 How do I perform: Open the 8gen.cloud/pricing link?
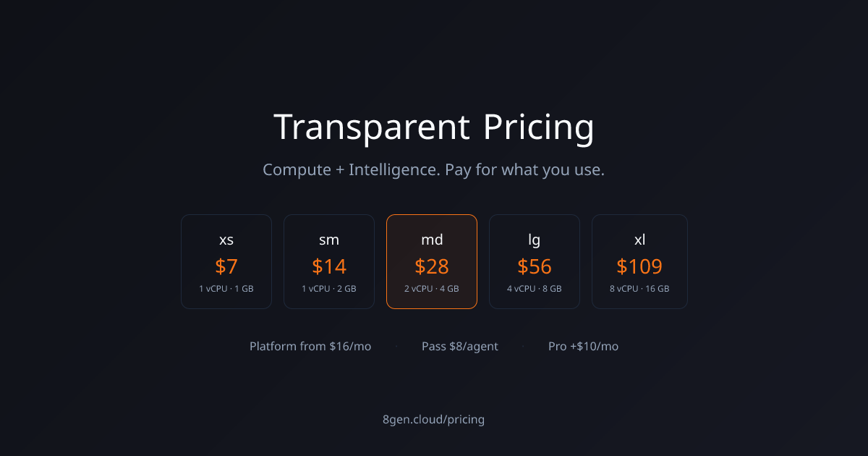tap(434, 419)
